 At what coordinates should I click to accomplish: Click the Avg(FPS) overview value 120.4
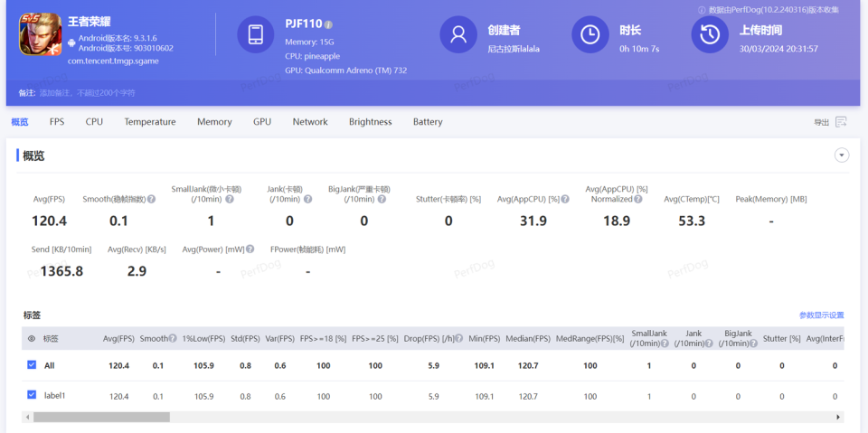[49, 221]
